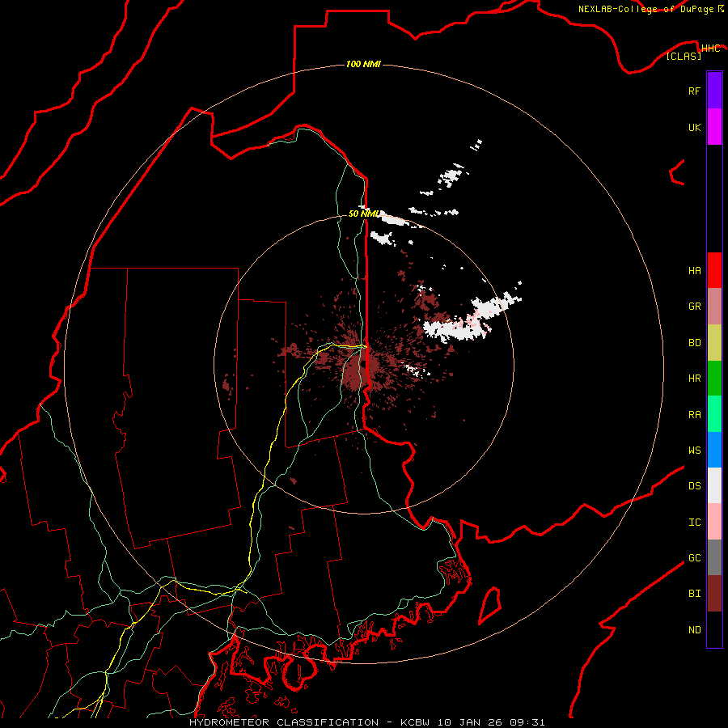Click the [CLAS] label
This screenshot has width=728, height=728.
(684, 56)
